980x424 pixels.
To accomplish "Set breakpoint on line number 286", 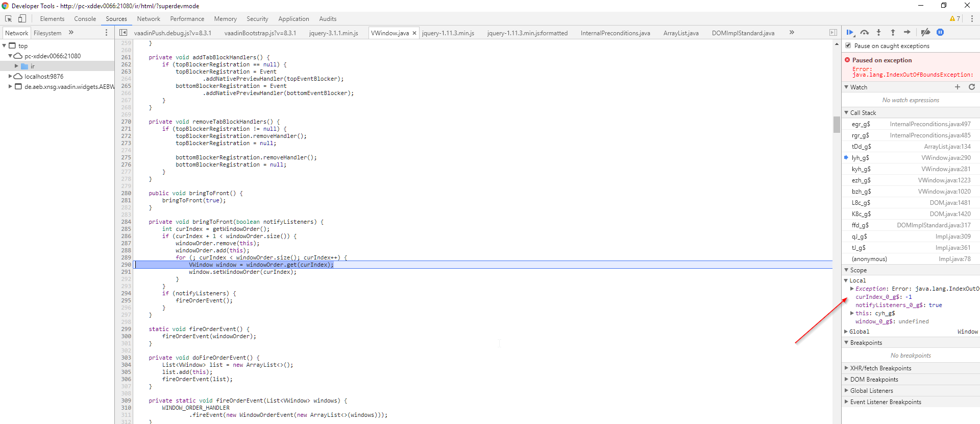I will click(x=126, y=236).
